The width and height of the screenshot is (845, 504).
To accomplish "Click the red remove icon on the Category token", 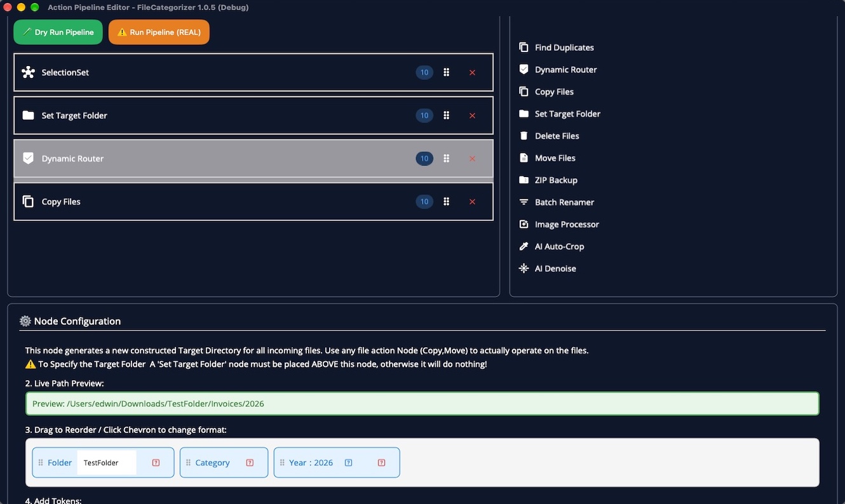I will click(x=250, y=463).
